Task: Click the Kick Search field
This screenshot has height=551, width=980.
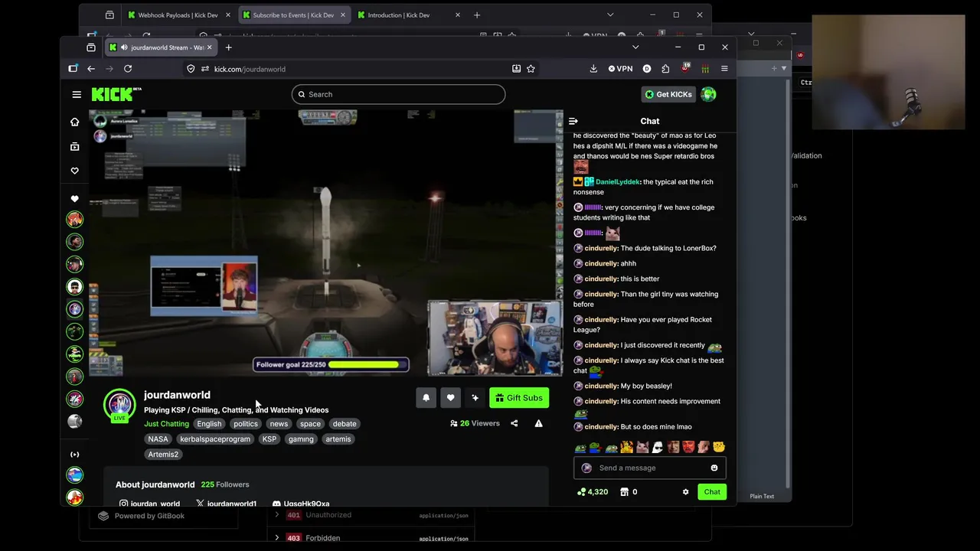Action: tap(398, 94)
